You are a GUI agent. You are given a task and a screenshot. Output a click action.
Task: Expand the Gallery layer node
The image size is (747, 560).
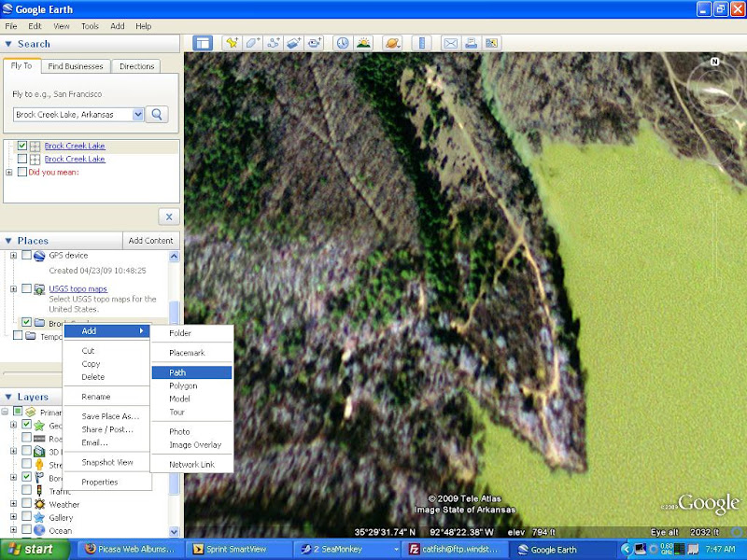tap(13, 517)
